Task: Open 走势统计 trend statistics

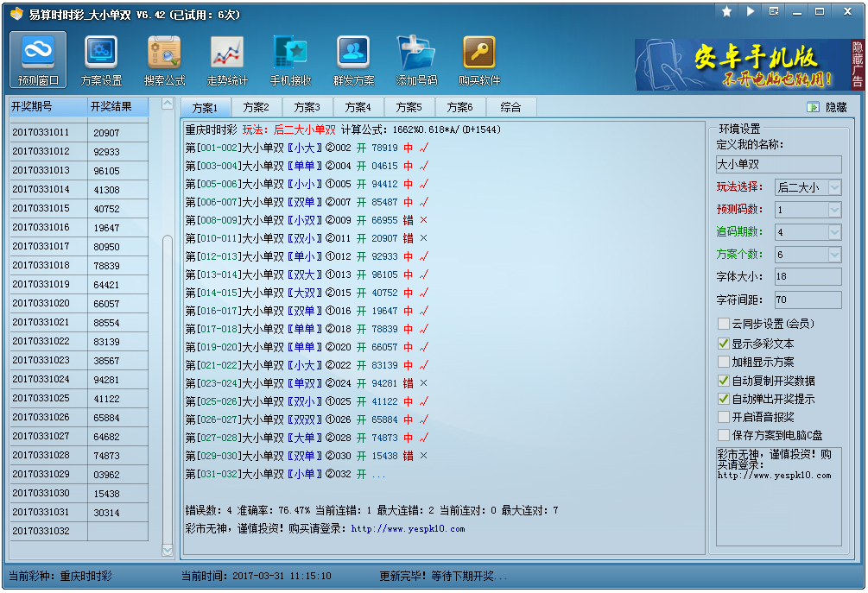Action: pos(227,60)
